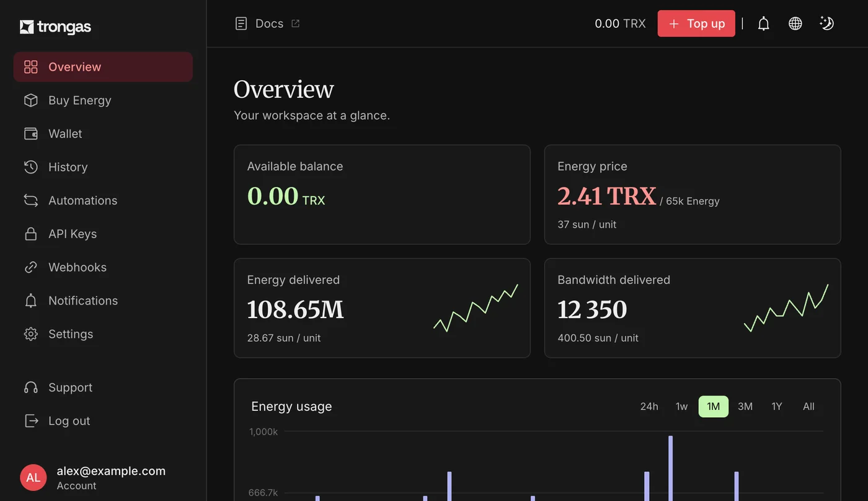868x501 pixels.
Task: Click the AL account avatar
Action: click(33, 477)
